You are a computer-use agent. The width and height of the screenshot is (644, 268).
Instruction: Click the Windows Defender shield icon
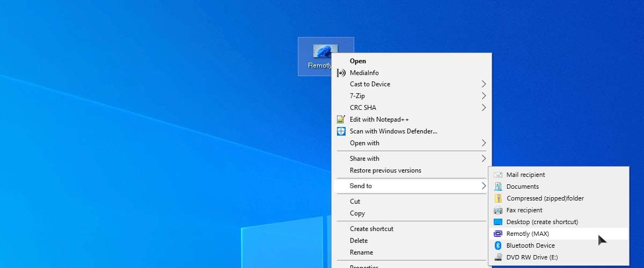341,131
